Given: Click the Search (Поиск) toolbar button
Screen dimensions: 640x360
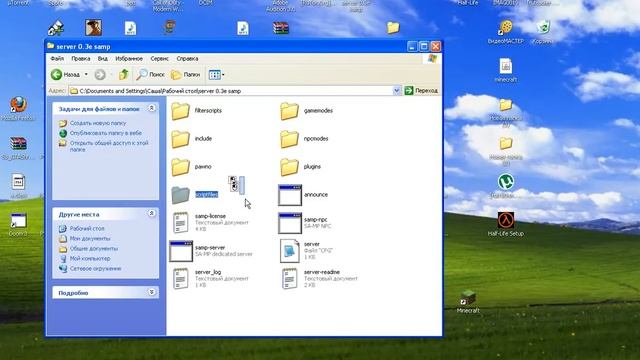Looking at the screenshot, I should tap(150, 75).
